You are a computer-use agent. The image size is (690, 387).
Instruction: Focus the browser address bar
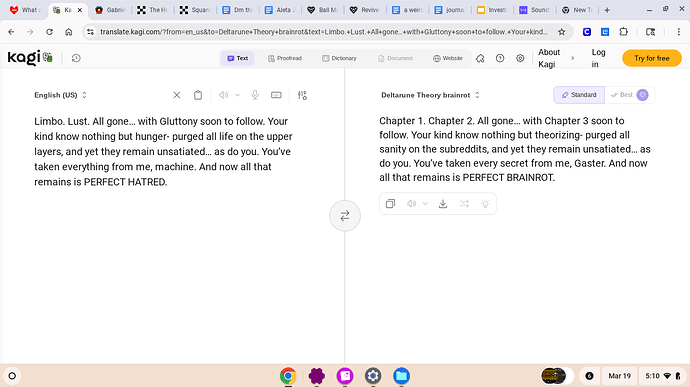click(323, 32)
